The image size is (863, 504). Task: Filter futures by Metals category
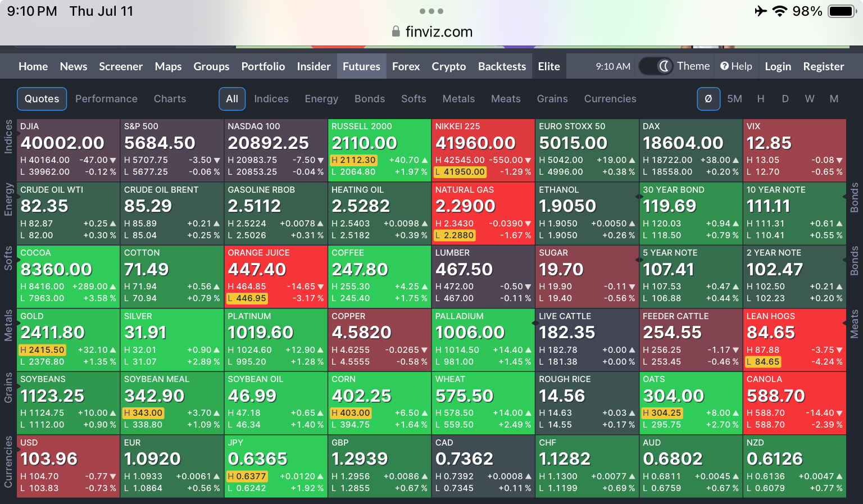pyautogui.click(x=458, y=99)
